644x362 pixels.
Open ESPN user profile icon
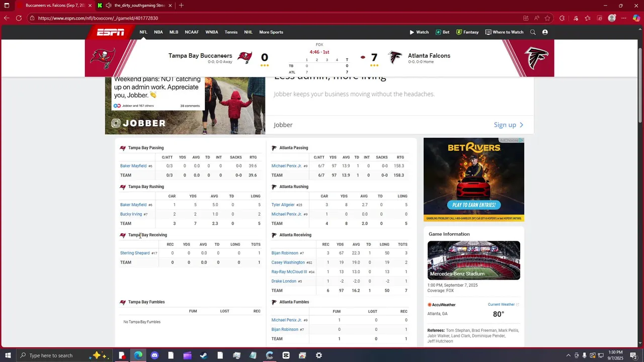pos(545,32)
